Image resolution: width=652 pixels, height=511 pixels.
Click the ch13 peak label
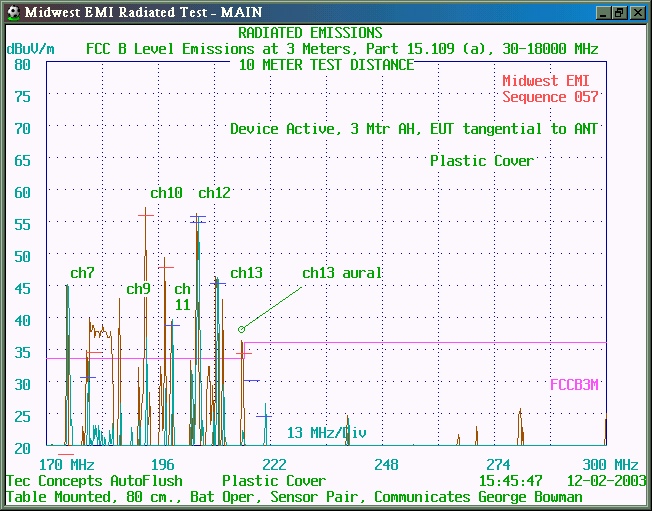click(246, 273)
